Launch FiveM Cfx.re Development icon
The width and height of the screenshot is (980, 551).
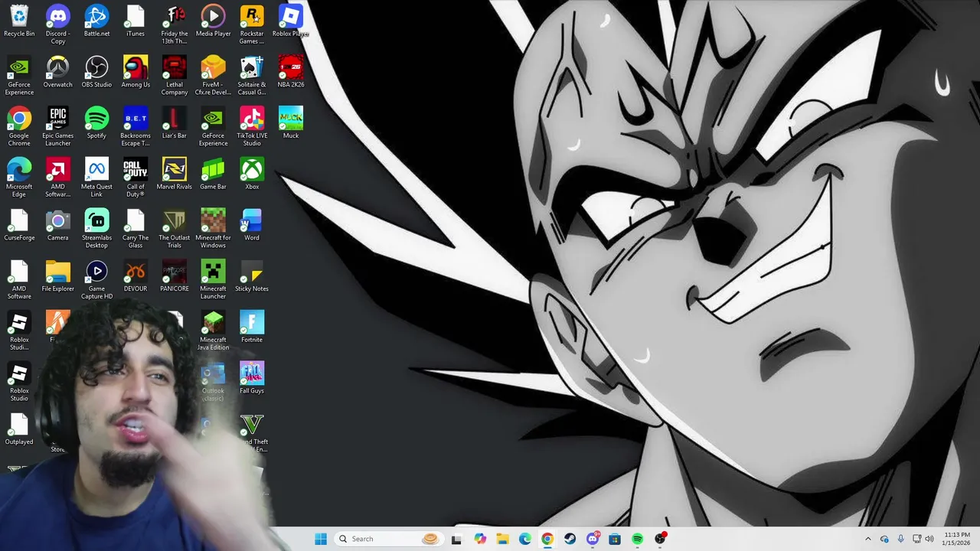point(213,76)
